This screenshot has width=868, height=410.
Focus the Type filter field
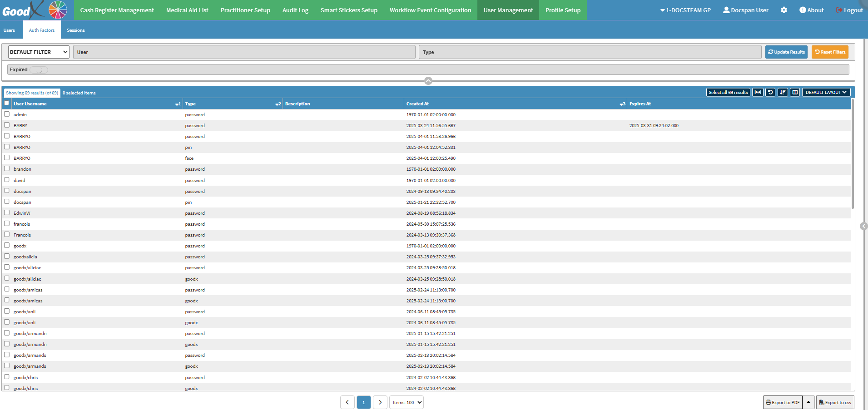pyautogui.click(x=590, y=52)
